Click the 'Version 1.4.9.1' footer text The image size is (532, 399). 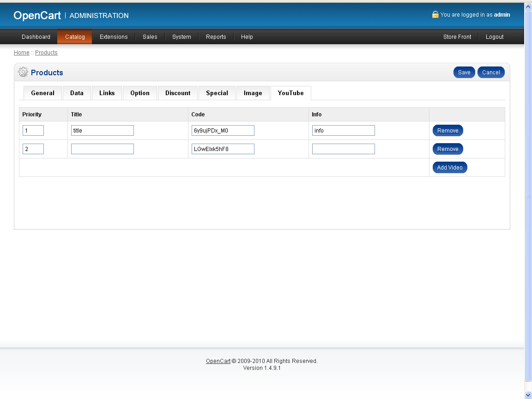tap(262, 368)
